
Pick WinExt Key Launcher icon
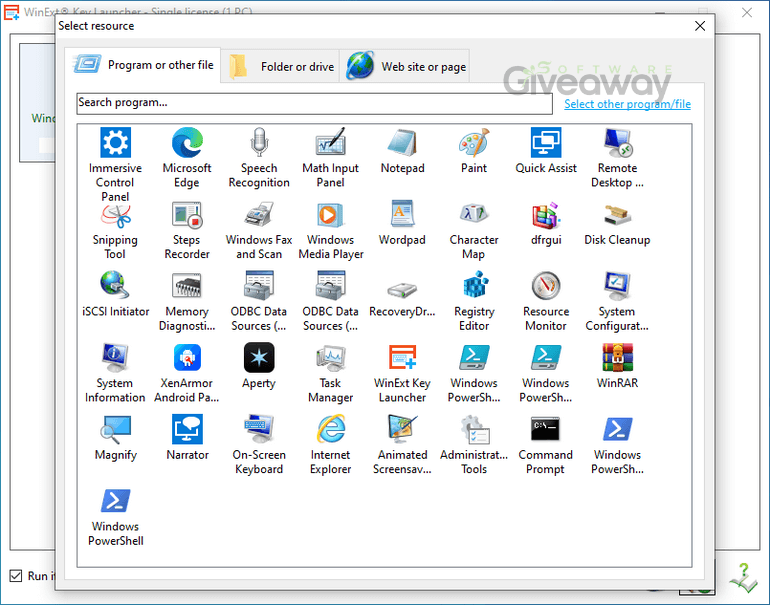[x=402, y=358]
